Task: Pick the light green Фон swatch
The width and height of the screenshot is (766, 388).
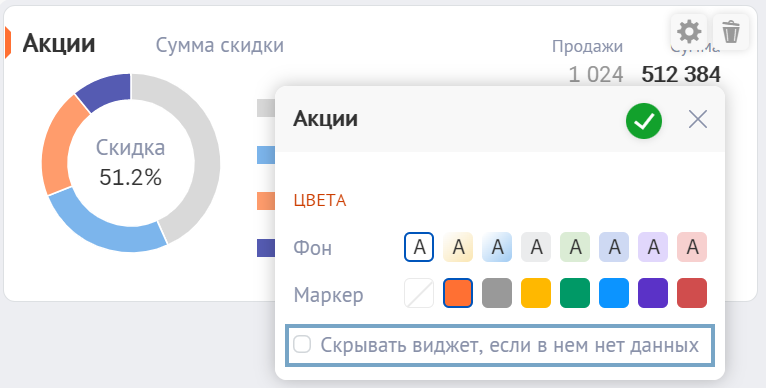Action: 575,247
